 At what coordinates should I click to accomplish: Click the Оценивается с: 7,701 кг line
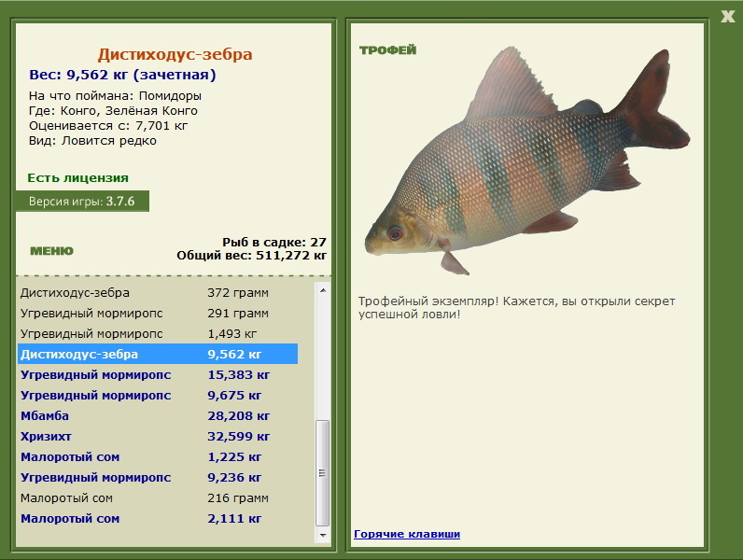pyautogui.click(x=108, y=126)
